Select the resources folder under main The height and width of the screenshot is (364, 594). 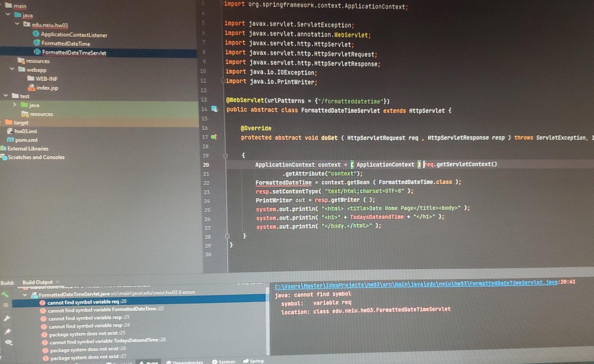(38, 61)
